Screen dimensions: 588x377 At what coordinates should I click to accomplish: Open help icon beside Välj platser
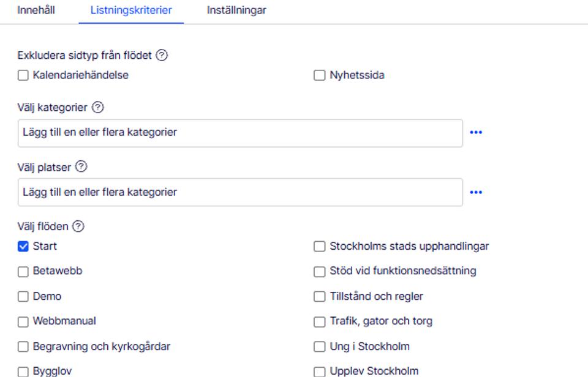click(x=81, y=166)
